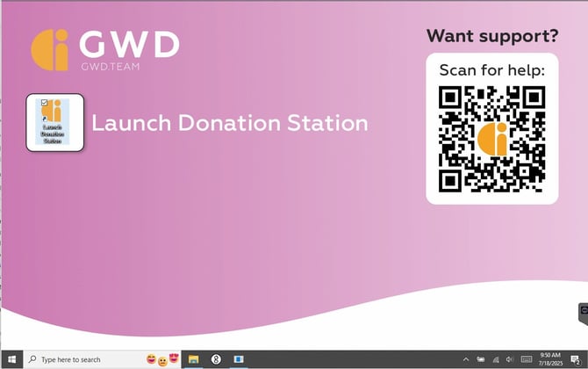Open the network status tray icon
The height and width of the screenshot is (369, 588).
[496, 359]
